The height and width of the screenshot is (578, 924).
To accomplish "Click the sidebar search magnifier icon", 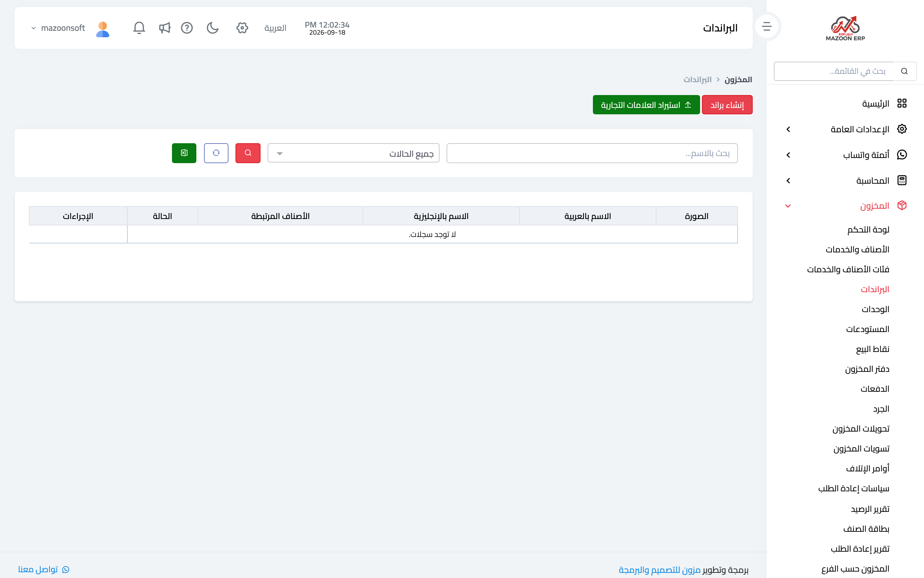I will click(904, 71).
